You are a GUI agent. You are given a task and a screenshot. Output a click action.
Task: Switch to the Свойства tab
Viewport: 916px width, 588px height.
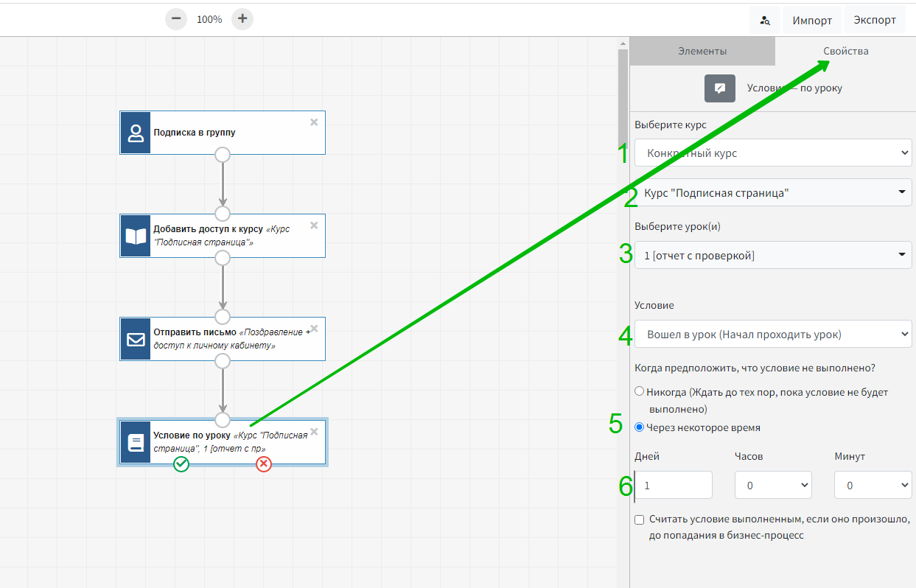[x=845, y=52]
